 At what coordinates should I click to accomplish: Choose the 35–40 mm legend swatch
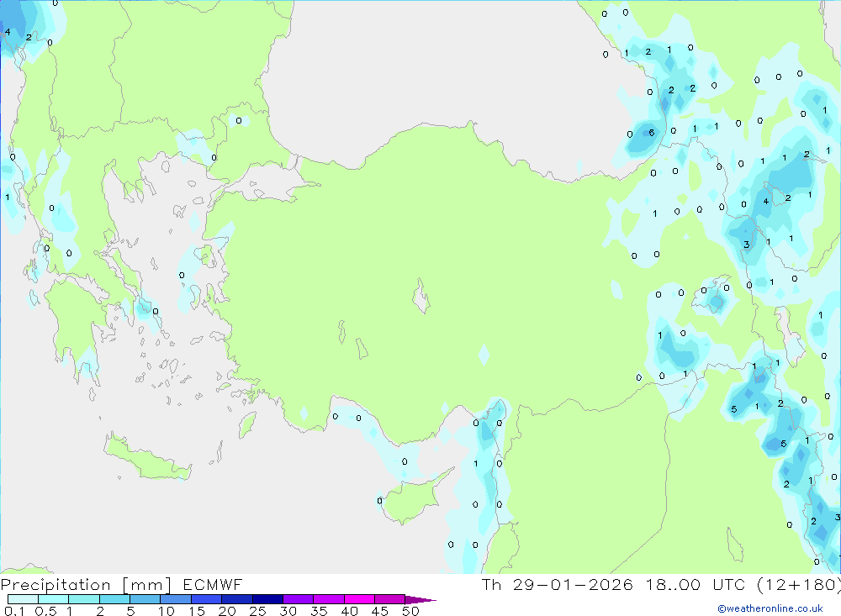[329, 599]
